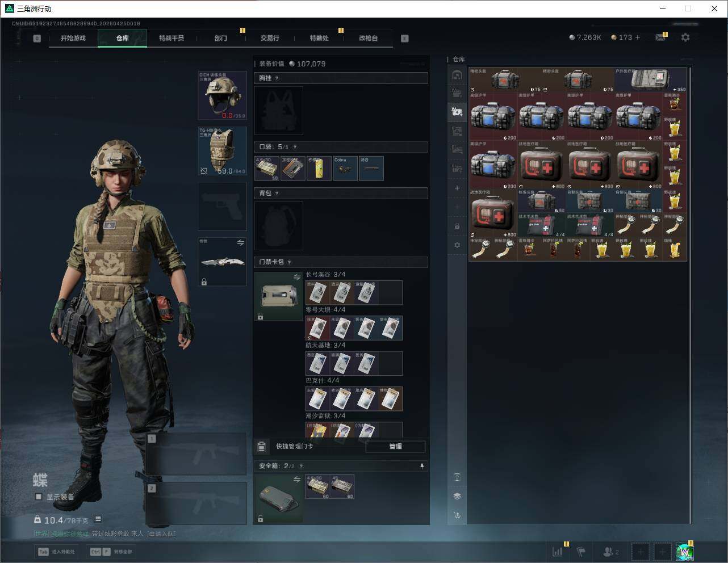Open the 交易行 tab
Image resolution: width=728 pixels, height=563 pixels.
point(270,38)
